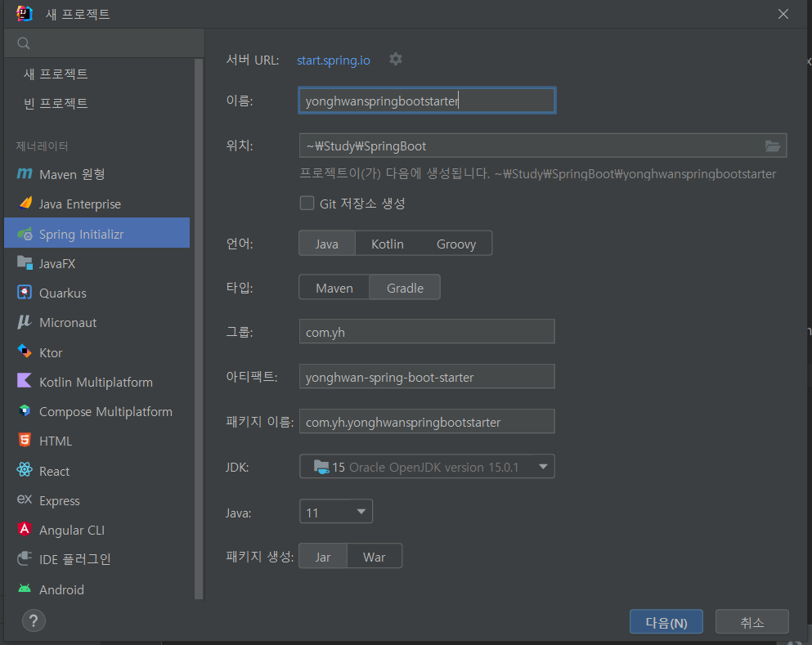The width and height of the screenshot is (812, 645).
Task: Click the Quarkus generator icon
Action: click(x=25, y=293)
